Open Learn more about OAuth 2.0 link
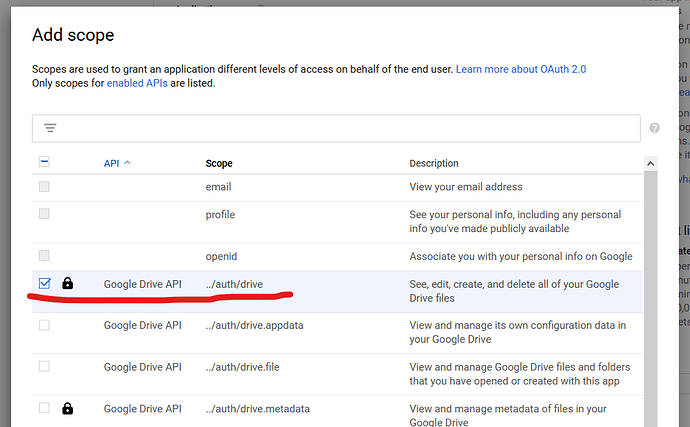The height and width of the screenshot is (427, 690). pos(521,69)
